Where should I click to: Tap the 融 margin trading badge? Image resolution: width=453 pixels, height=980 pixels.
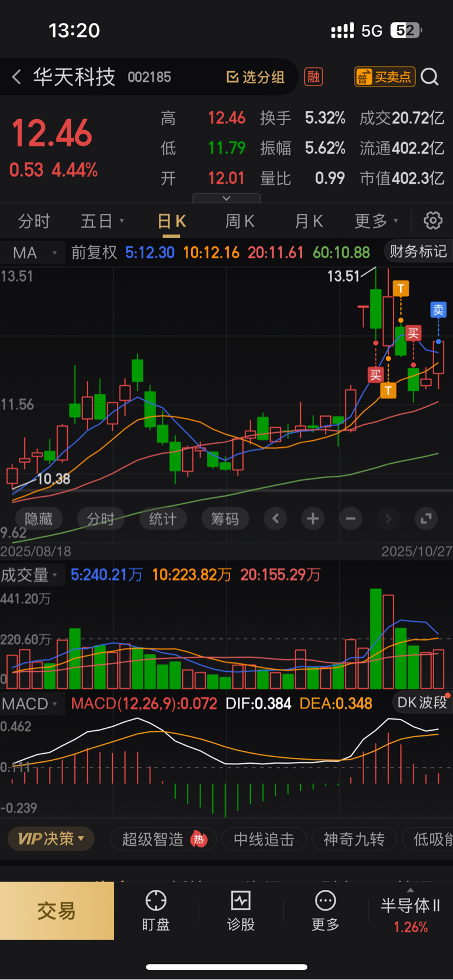coord(313,77)
